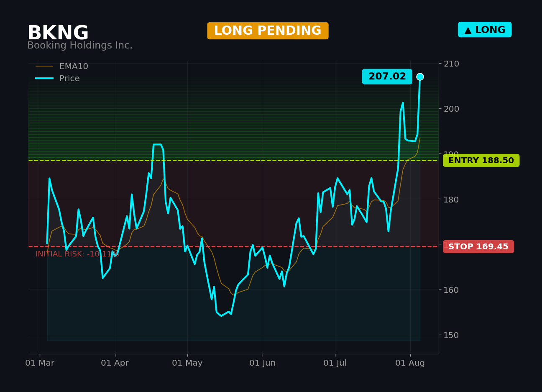Click the 01 Apr date axis label

pos(115,363)
